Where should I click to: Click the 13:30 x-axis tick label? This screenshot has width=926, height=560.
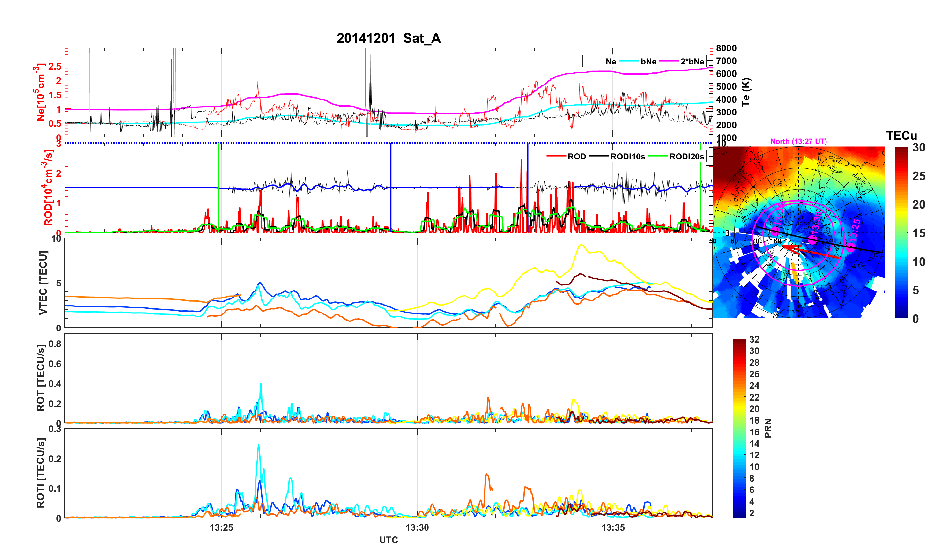417,527
